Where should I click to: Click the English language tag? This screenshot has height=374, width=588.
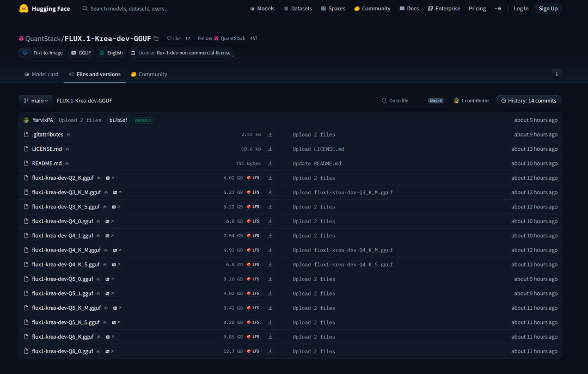coord(111,53)
